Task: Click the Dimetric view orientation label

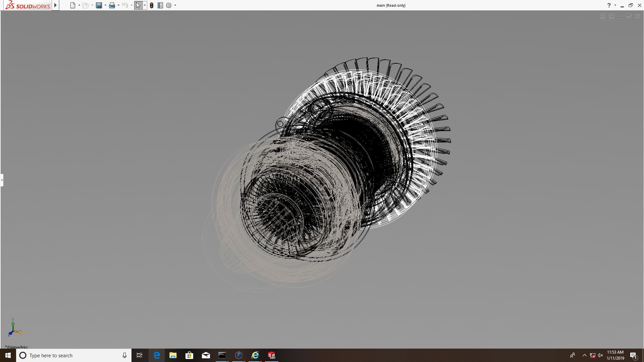Action: point(17,347)
